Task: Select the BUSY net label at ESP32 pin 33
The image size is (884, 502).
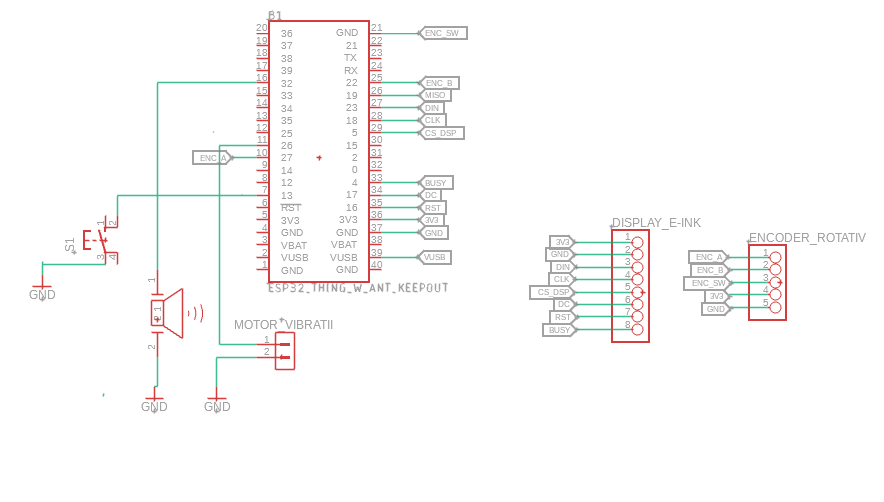Action: pos(435,183)
